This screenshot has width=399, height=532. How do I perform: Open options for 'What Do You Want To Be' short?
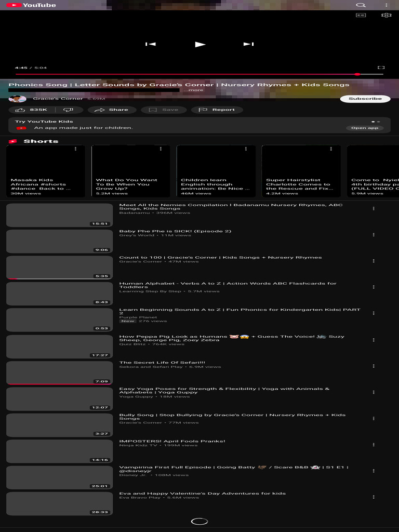point(161,149)
